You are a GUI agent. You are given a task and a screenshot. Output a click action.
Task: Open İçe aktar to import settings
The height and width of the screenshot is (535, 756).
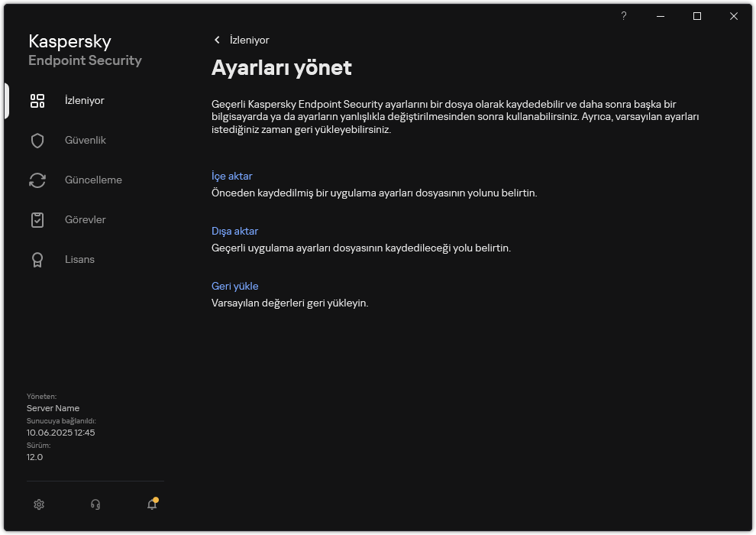(x=233, y=176)
